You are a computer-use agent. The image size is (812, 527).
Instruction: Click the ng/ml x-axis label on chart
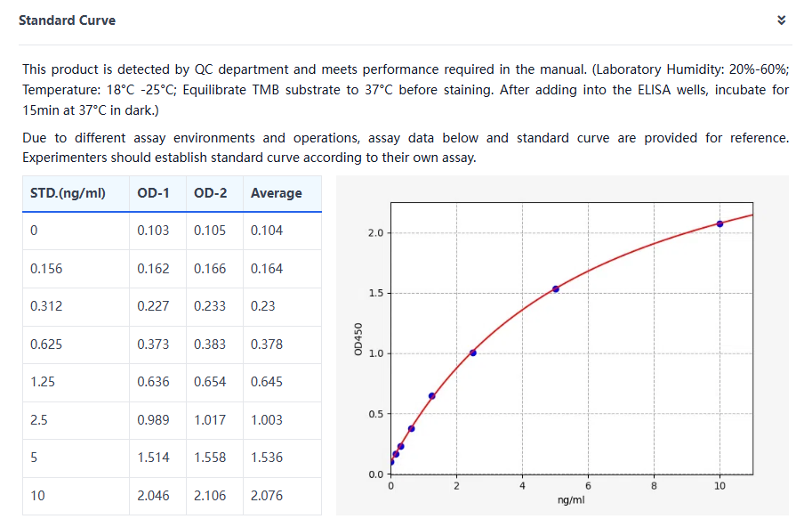click(571, 499)
